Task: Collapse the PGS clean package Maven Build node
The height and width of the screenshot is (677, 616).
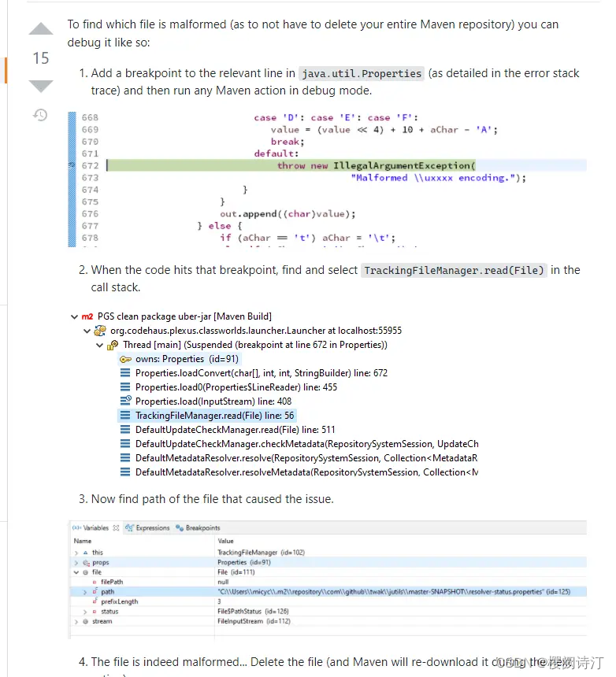Action: click(x=74, y=317)
